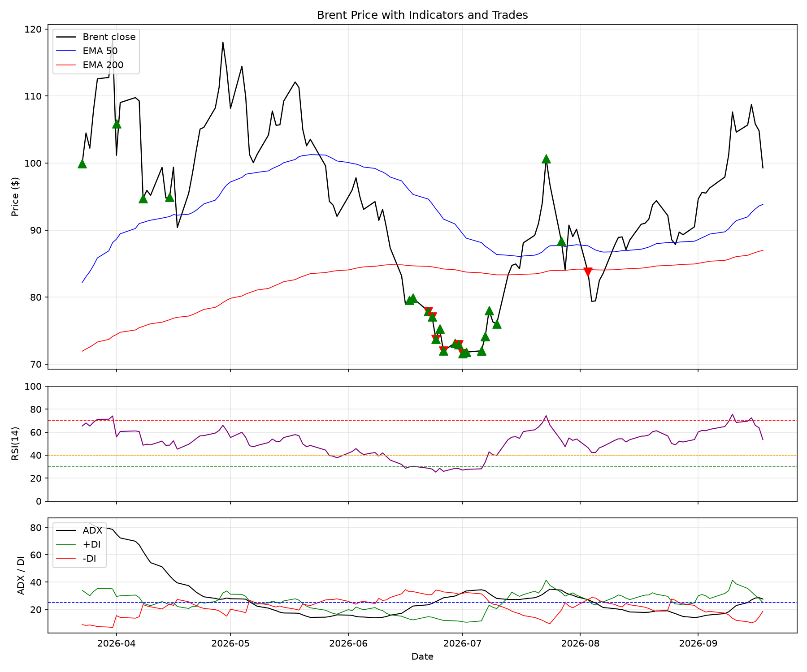807x672 pixels.
Task: Click the Brent close legend entry
Action: [x=95, y=37]
